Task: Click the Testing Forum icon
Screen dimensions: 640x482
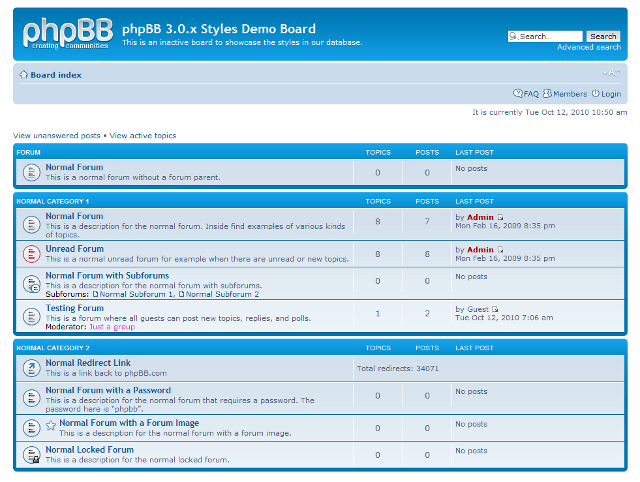Action: (31, 316)
